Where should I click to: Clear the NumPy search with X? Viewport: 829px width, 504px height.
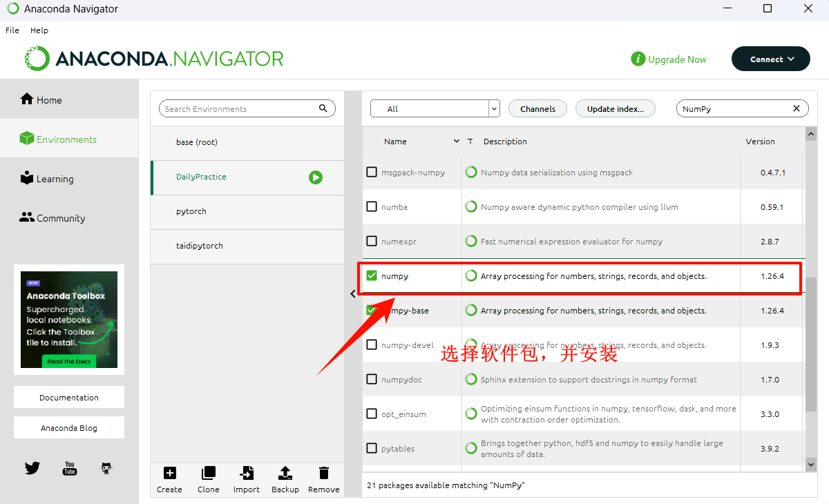797,108
